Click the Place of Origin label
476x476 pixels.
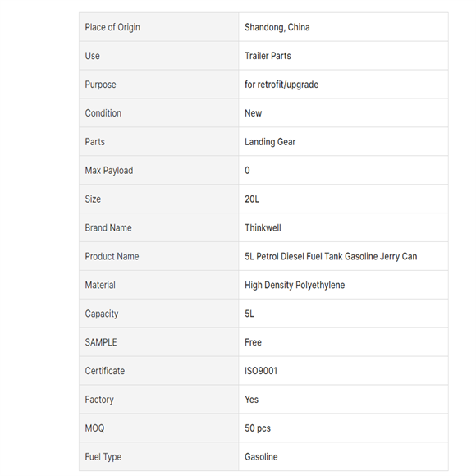pos(112,27)
